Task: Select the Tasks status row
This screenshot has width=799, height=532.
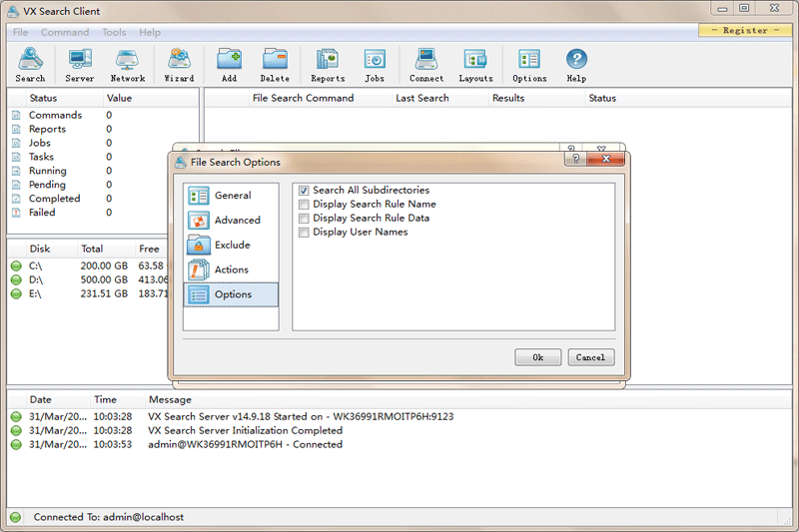Action: coord(103,157)
